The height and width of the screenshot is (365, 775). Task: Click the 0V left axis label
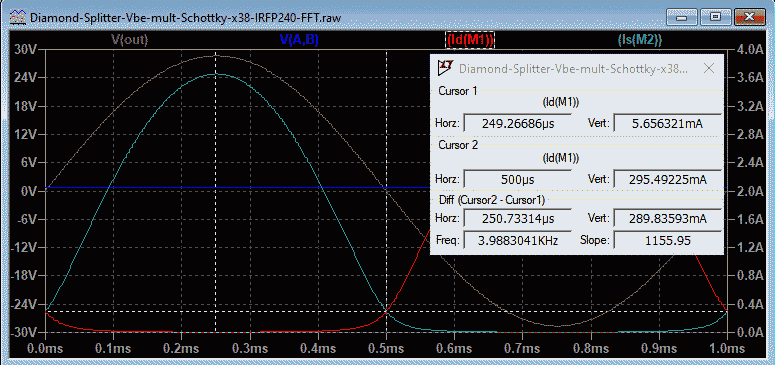click(30, 191)
